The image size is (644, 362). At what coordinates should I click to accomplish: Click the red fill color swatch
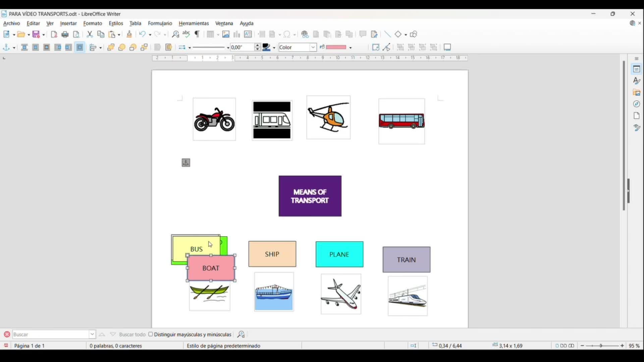coord(336,48)
